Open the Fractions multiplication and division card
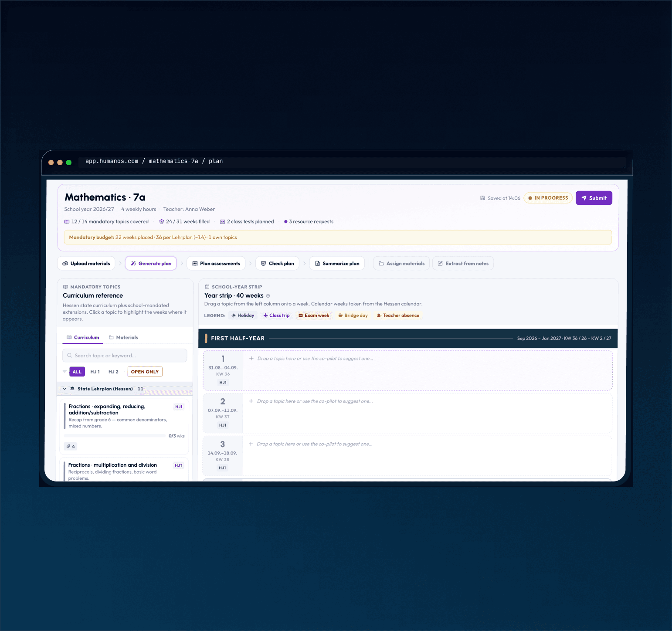The height and width of the screenshot is (631, 672). [x=124, y=469]
